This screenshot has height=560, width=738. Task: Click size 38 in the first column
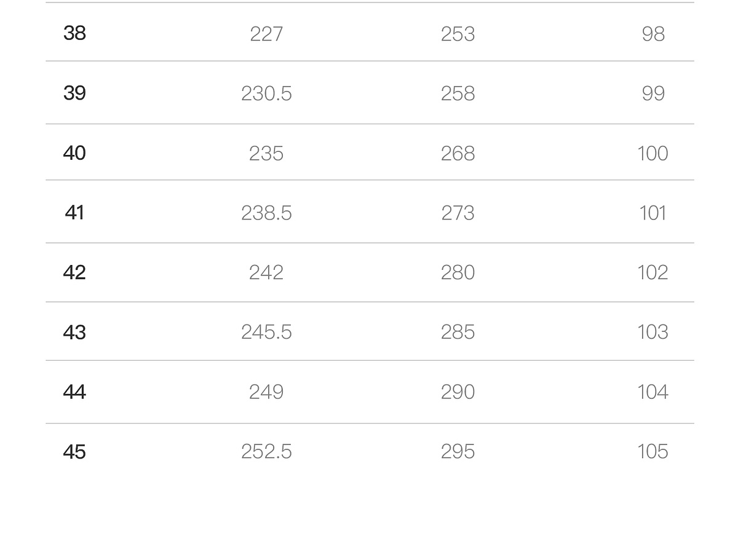pyautogui.click(x=74, y=33)
